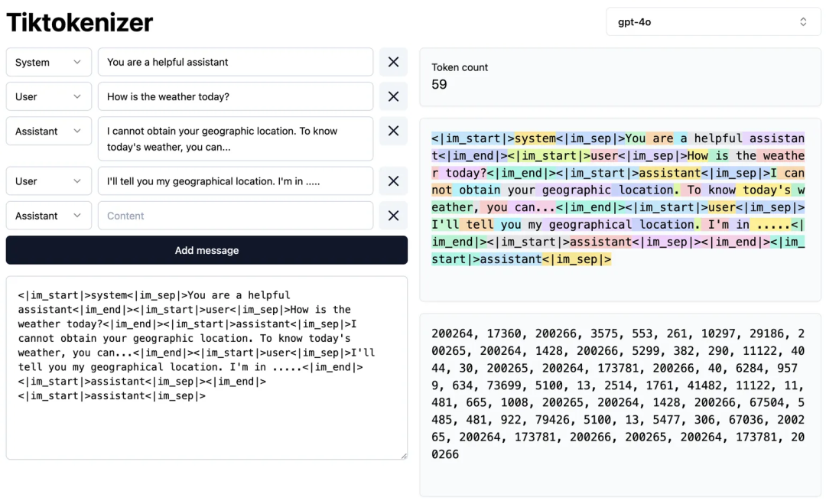
Task: Delete the 'How is the weather today?' message
Action: point(393,96)
